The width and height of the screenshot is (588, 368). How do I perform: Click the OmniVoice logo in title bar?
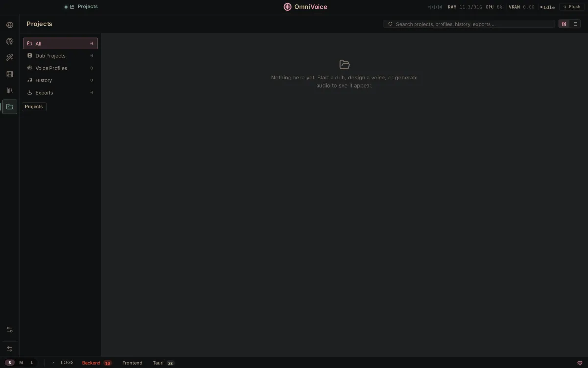(x=288, y=7)
